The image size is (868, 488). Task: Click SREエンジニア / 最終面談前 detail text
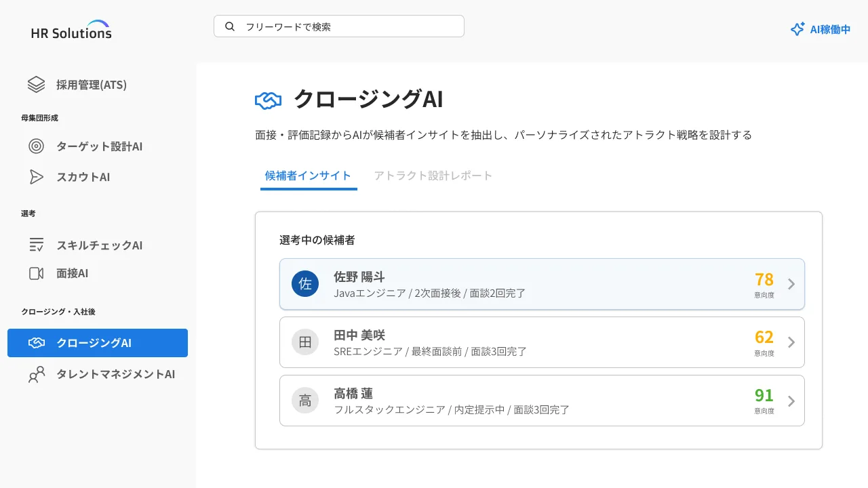tap(430, 352)
